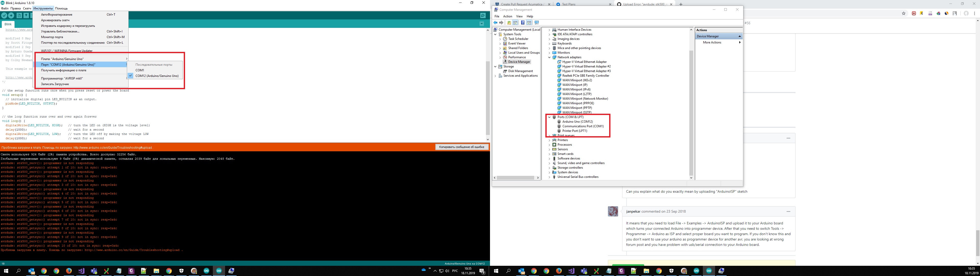Click Up one level folder icon
Screen dimensions: 980x276
click(x=509, y=22)
